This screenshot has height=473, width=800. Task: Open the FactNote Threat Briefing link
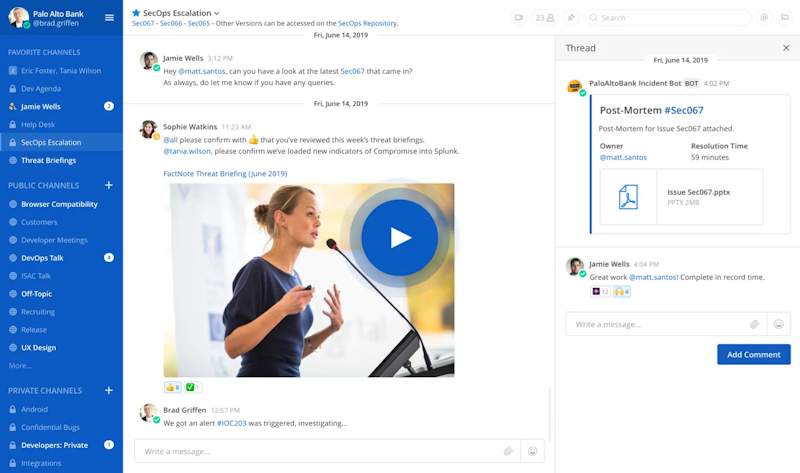(x=225, y=173)
